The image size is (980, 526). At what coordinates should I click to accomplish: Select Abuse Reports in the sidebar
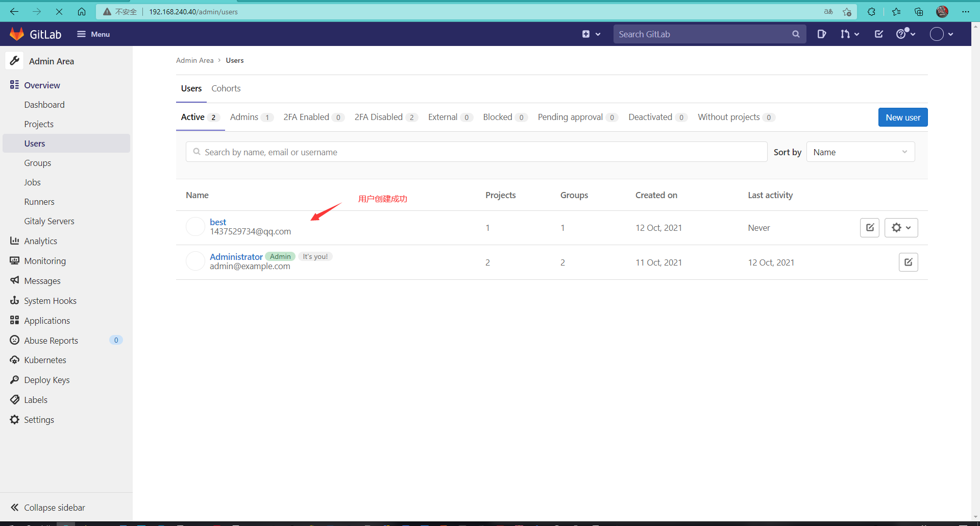coord(51,340)
